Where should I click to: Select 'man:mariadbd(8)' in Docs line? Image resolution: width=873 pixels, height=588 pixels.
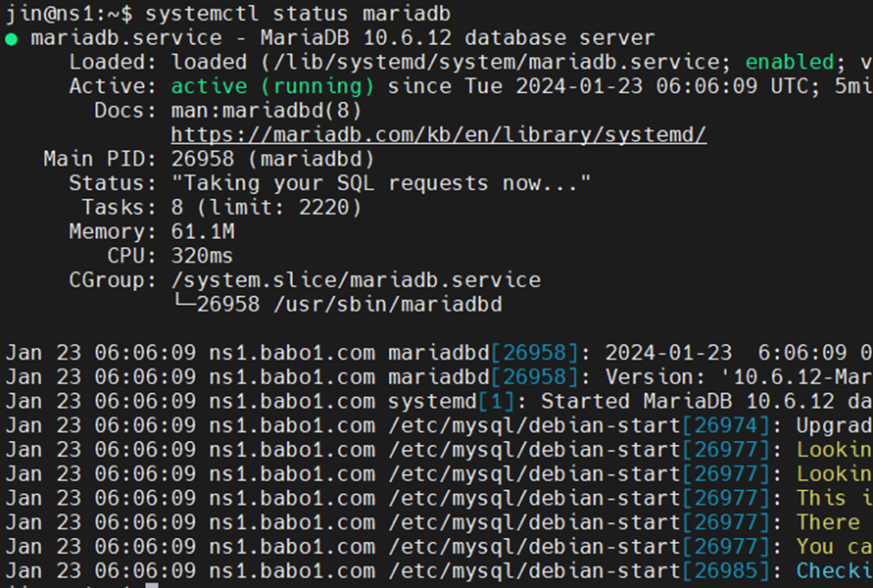tap(267, 110)
